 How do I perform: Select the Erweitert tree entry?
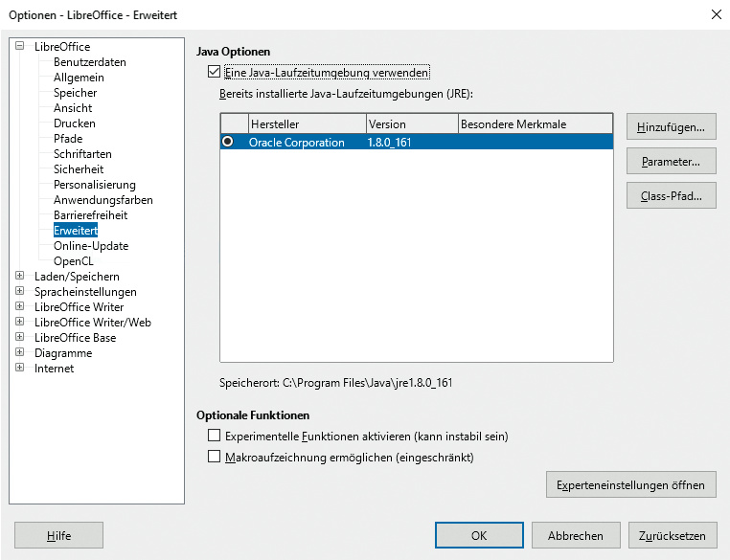(x=76, y=231)
